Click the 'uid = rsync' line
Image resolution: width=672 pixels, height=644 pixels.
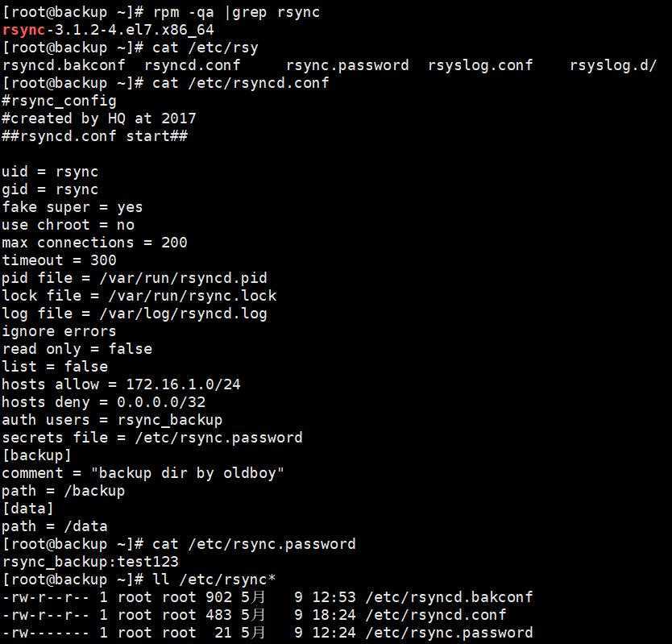(x=50, y=172)
